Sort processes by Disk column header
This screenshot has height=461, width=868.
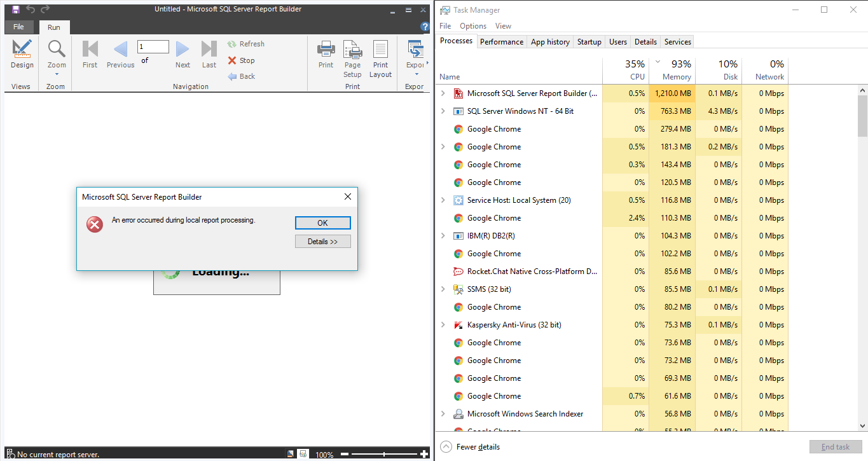719,70
